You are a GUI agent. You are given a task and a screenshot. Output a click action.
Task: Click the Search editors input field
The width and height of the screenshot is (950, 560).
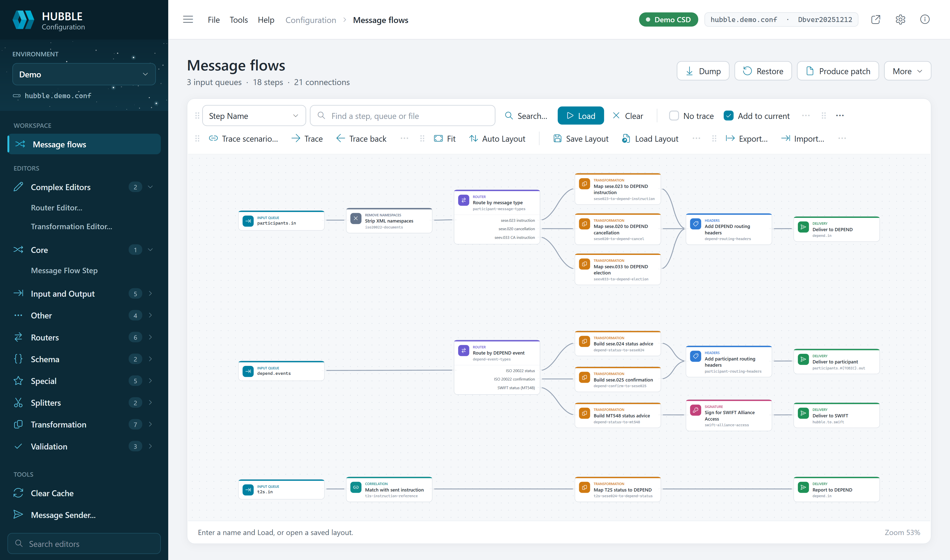(84, 543)
